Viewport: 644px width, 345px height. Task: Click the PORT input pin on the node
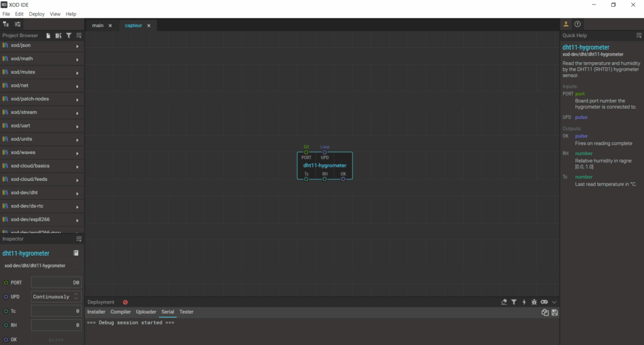coord(306,152)
